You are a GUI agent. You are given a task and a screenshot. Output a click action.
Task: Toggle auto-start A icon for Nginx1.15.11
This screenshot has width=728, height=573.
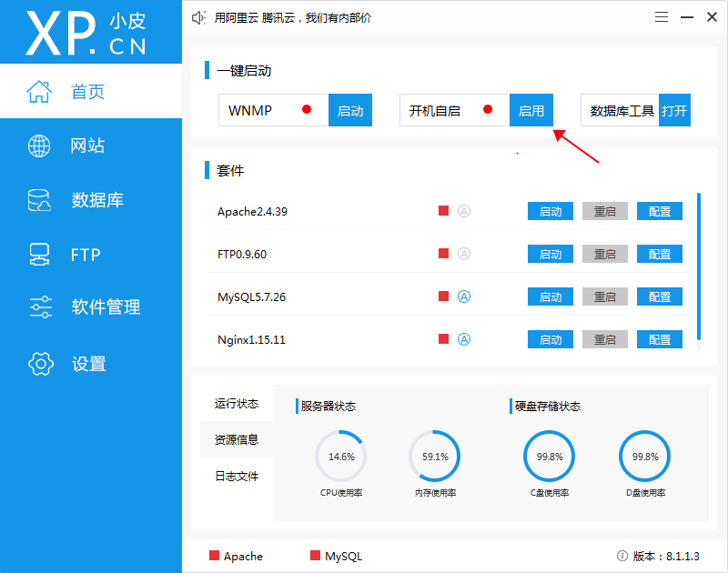pos(464,339)
